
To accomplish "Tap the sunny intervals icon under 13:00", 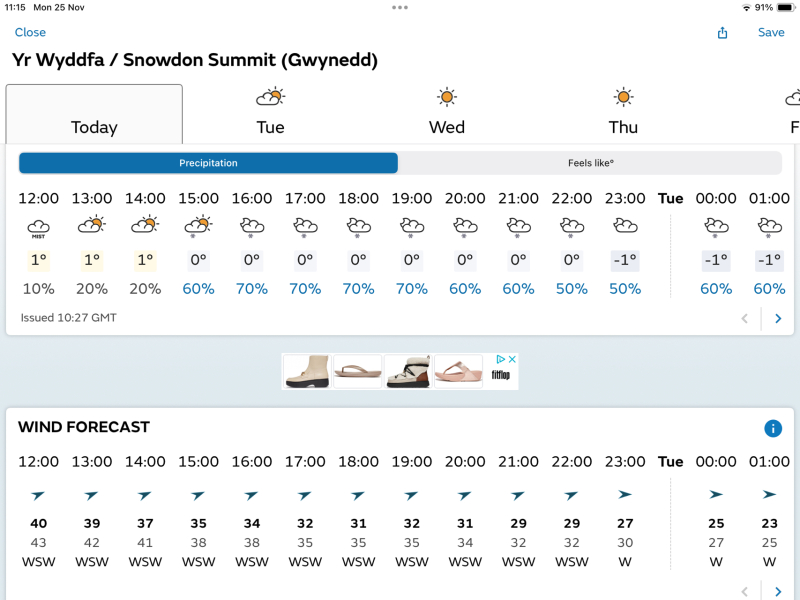I will [91, 226].
